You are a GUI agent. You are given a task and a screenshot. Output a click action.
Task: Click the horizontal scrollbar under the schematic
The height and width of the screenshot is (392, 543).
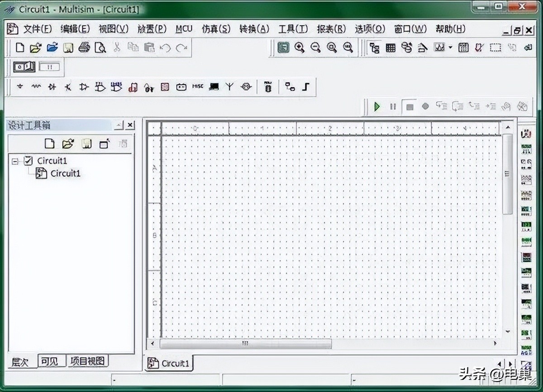[244, 344]
